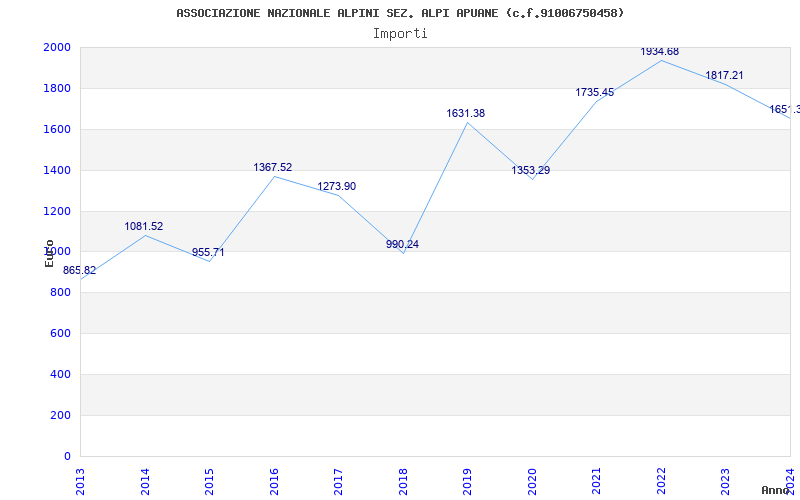
Task: Select data label 1367.52
Action: pyautogui.click(x=272, y=167)
